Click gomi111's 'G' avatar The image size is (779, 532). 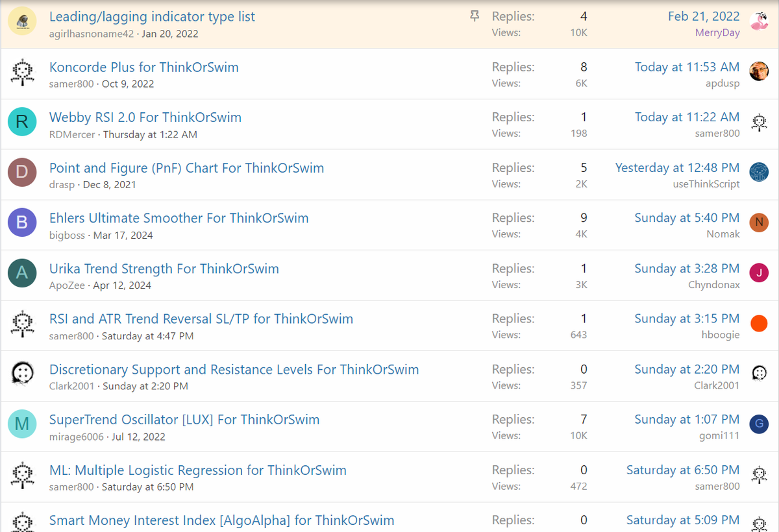click(x=759, y=424)
